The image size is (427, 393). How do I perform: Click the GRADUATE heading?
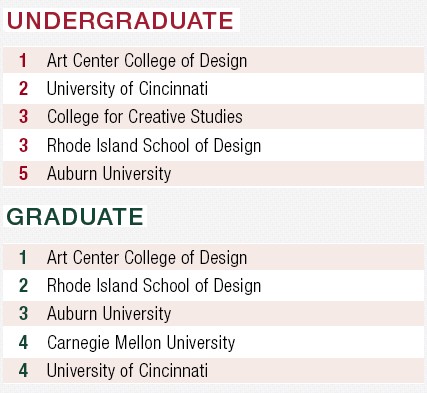[75, 217]
